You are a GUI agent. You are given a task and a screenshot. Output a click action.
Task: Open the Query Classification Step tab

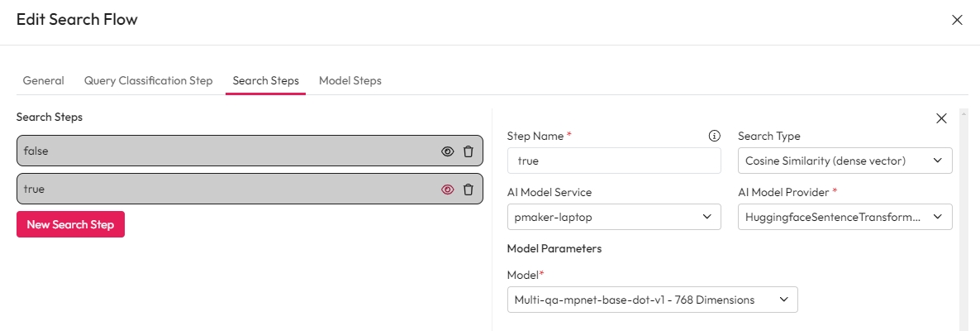pos(149,81)
